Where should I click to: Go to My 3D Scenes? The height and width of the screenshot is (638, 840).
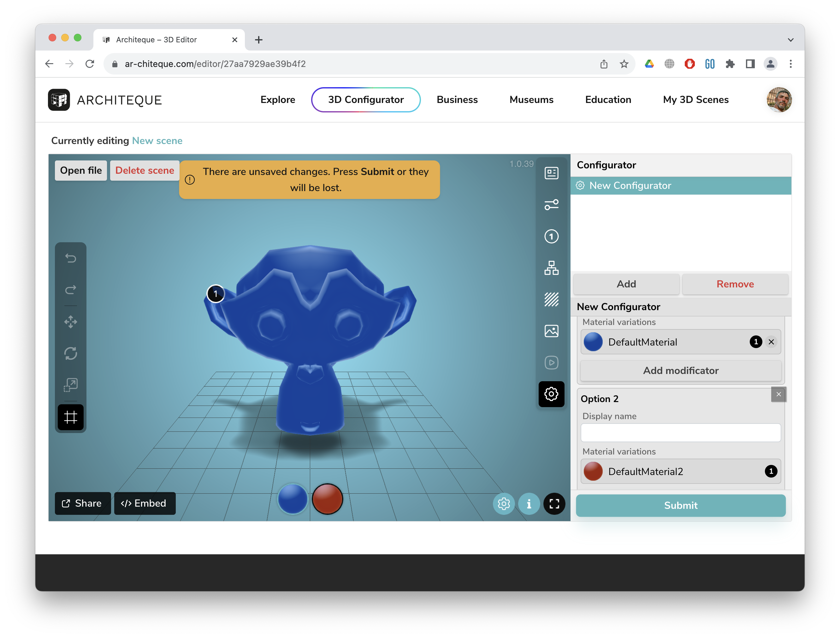tap(695, 99)
